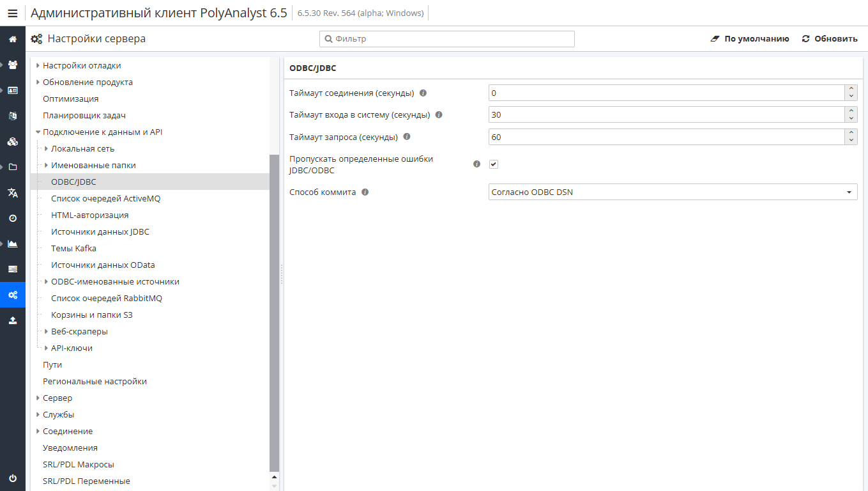
Task: Open the document translation sidebar icon
Action: tap(13, 116)
